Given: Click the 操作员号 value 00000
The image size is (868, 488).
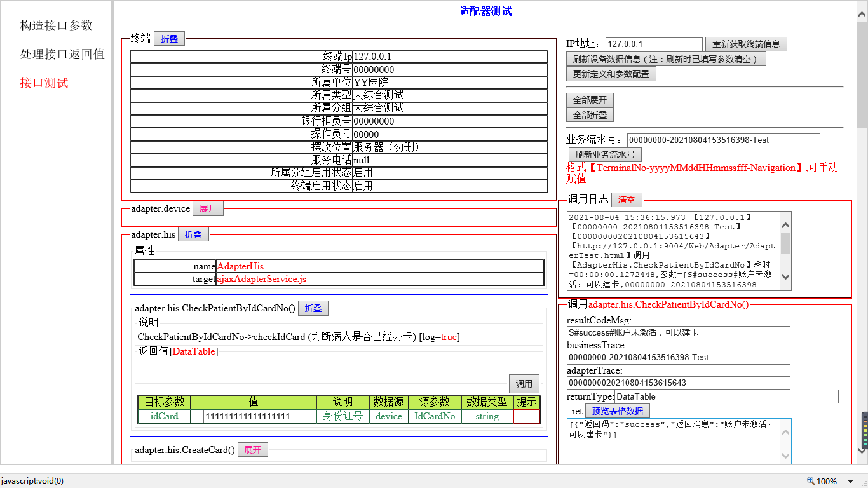Looking at the screenshot, I should (366, 134).
